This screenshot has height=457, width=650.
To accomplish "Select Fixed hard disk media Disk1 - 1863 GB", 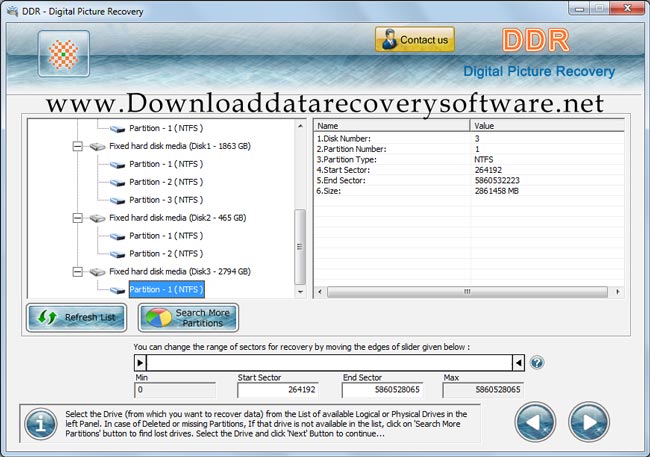I will (180, 146).
